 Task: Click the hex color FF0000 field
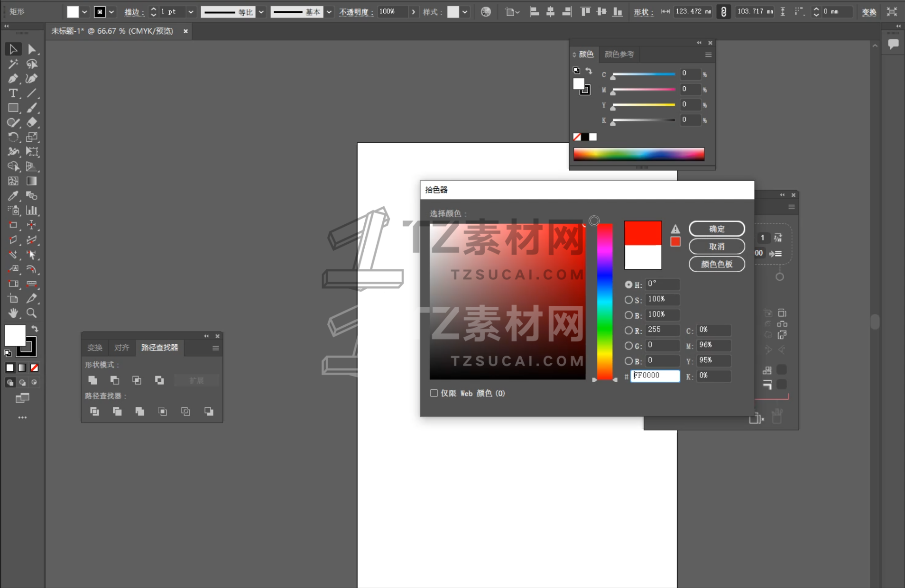tap(655, 376)
